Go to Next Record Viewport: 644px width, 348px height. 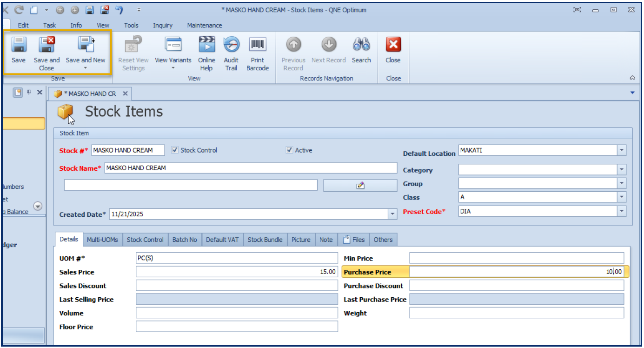(329, 45)
